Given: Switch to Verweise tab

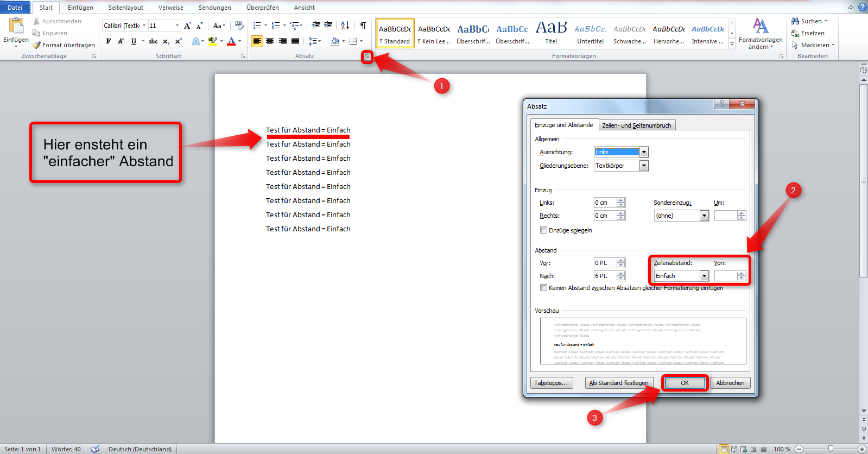Looking at the screenshot, I should pyautogui.click(x=171, y=8).
